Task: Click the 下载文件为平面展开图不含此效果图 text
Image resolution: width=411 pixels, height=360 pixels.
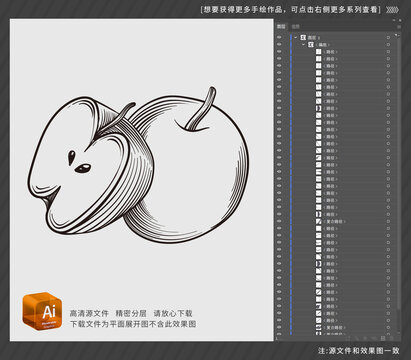Action: [x=133, y=324]
